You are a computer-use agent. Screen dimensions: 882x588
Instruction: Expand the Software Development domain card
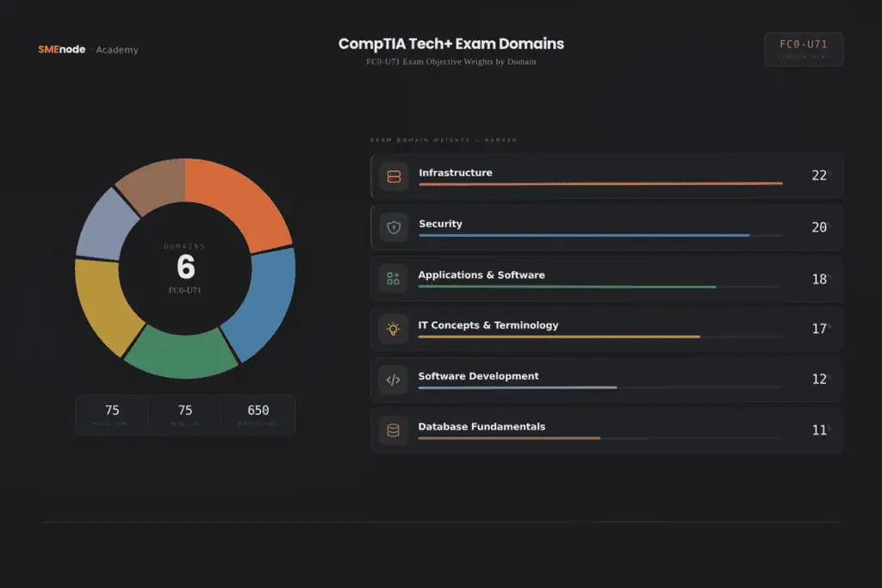606,379
